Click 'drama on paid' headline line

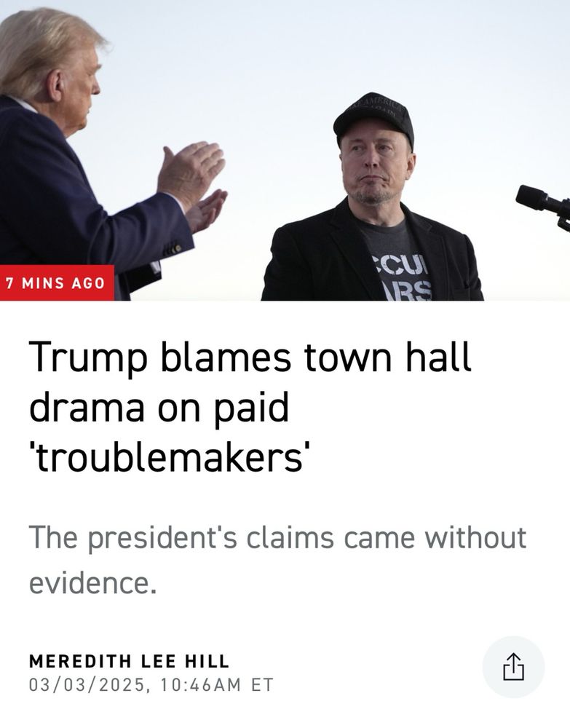pyautogui.click(x=159, y=408)
